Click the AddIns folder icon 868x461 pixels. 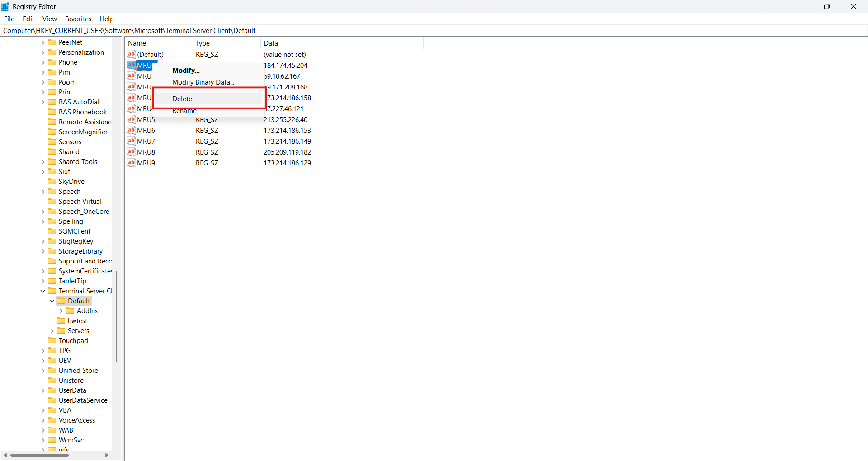[70, 311]
